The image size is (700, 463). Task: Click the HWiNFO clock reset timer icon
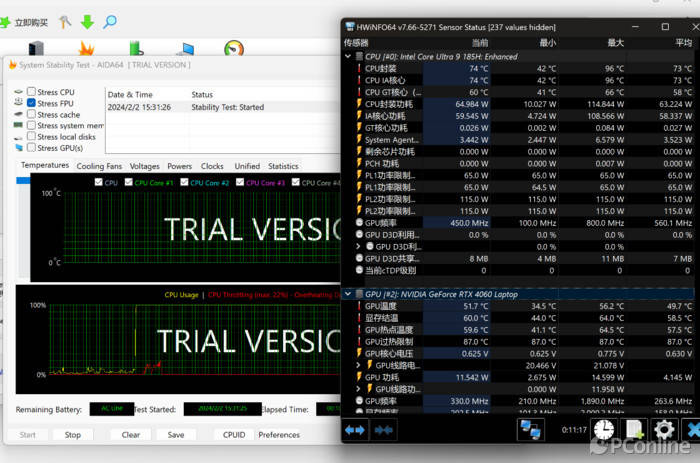pyautogui.click(x=604, y=430)
